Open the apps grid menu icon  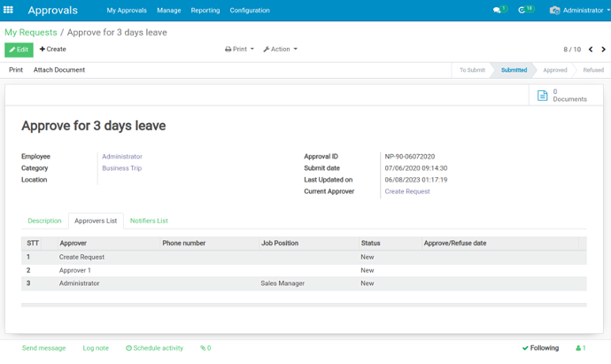[x=8, y=10]
